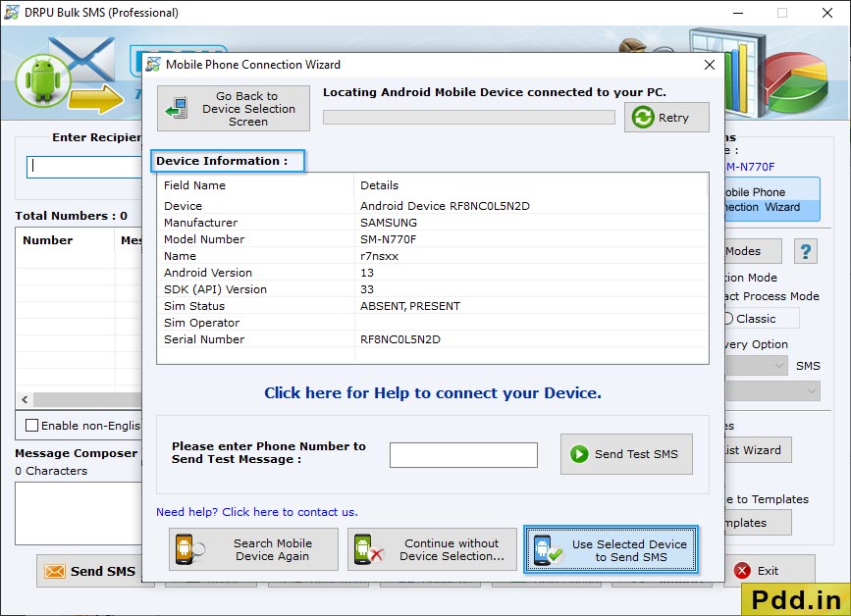Click Use Selected Device to Send SMS
The height and width of the screenshot is (616, 851).
611,550
